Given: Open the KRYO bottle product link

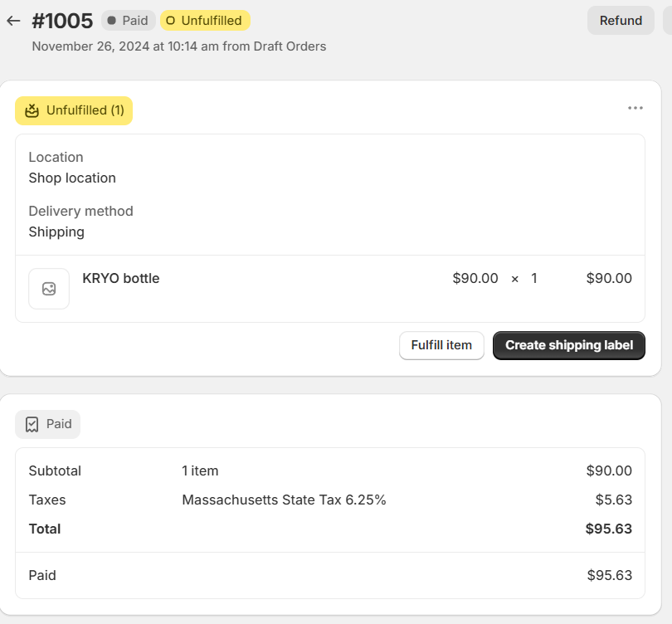Looking at the screenshot, I should (121, 279).
